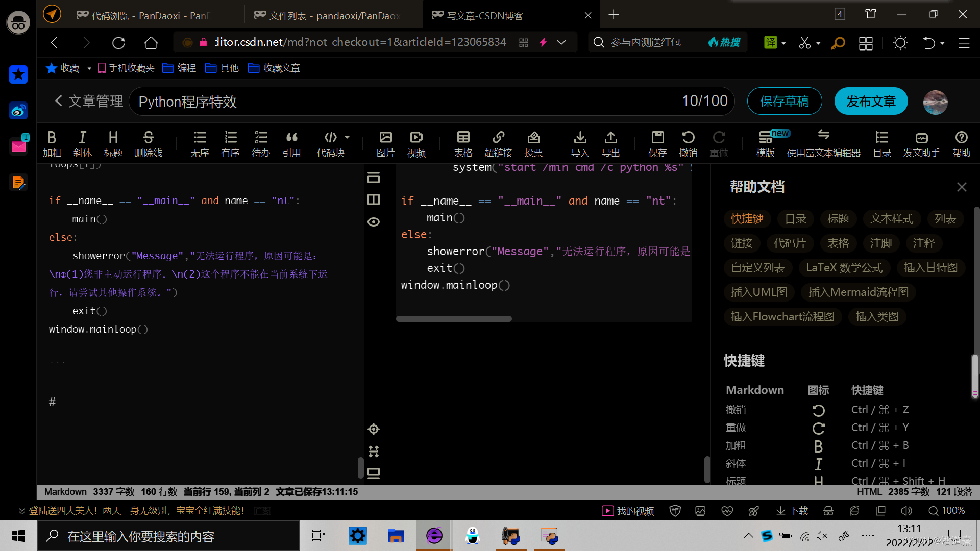Expand the code block (代码块) dropdown arrow
The height and width of the screenshot is (551, 980).
pos(347,137)
